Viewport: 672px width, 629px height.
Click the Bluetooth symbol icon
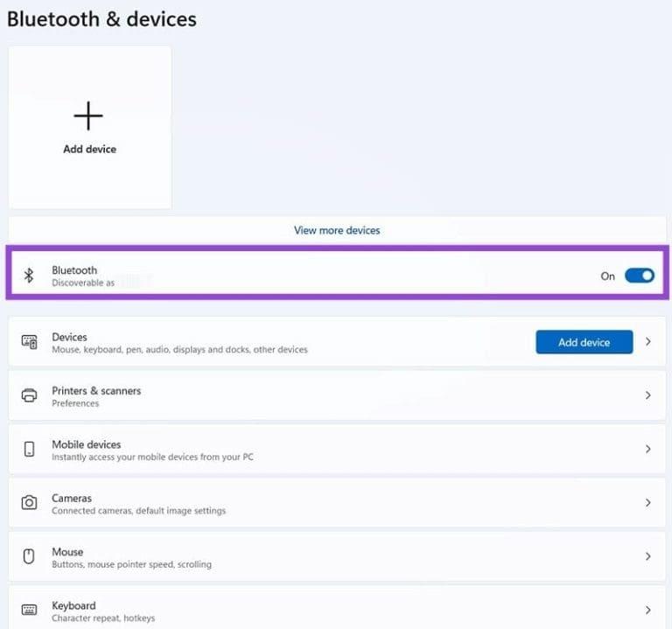(29, 276)
